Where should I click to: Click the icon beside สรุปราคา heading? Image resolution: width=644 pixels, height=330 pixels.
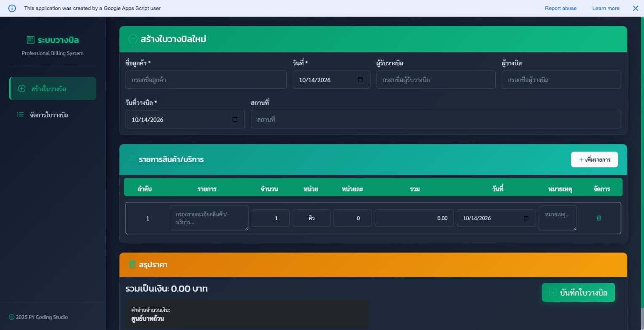(132, 264)
